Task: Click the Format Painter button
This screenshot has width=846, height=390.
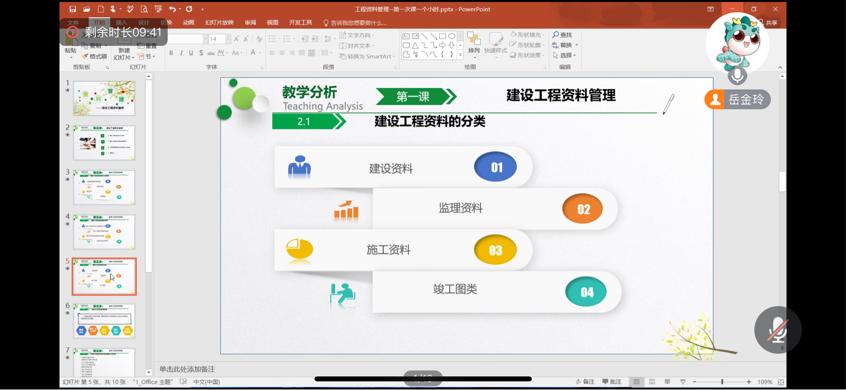Action: pos(95,57)
